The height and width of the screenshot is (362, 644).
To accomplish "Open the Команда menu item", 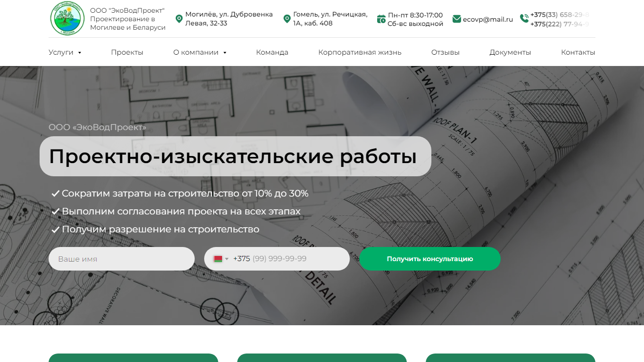I will coord(272,52).
